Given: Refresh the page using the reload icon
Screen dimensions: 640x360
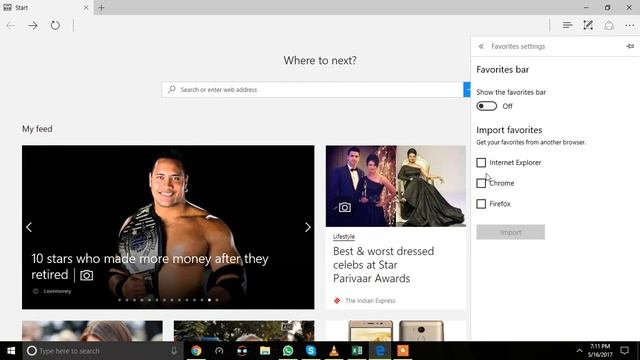Looking at the screenshot, I should (x=55, y=26).
